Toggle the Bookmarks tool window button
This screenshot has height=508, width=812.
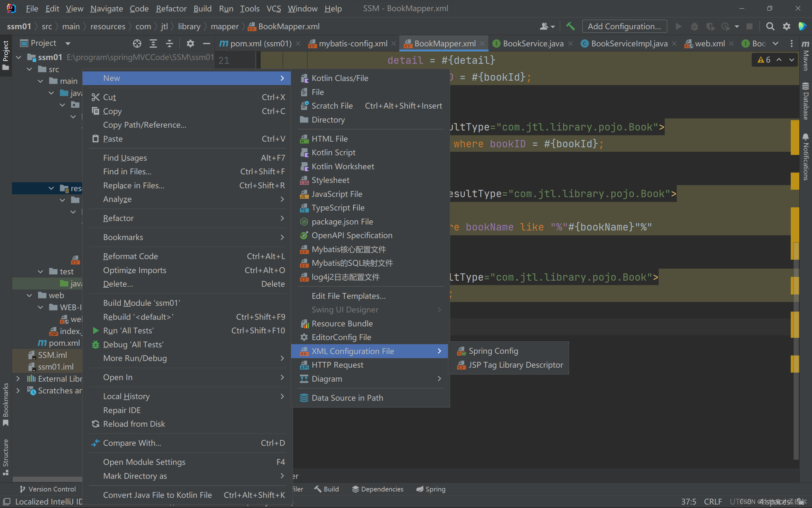tap(6, 404)
